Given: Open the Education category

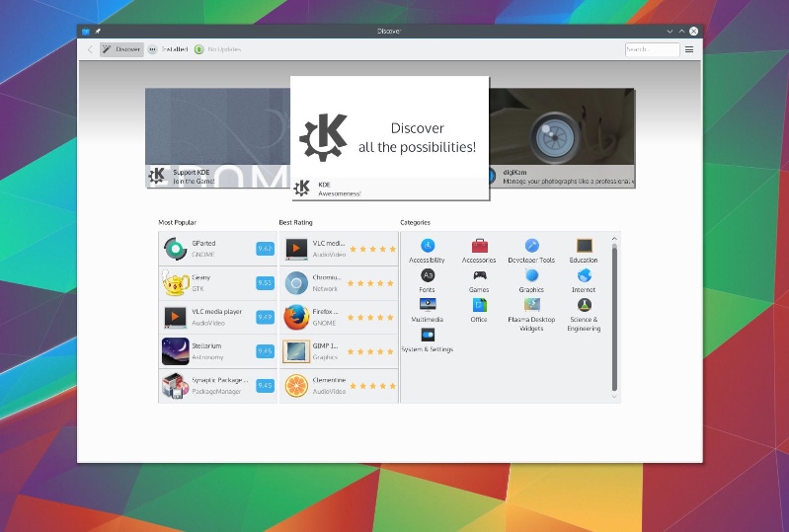Looking at the screenshot, I should coord(584,247).
